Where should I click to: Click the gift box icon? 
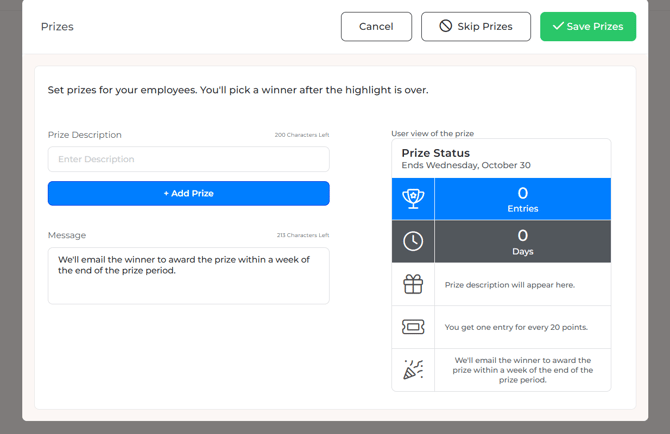point(413,285)
